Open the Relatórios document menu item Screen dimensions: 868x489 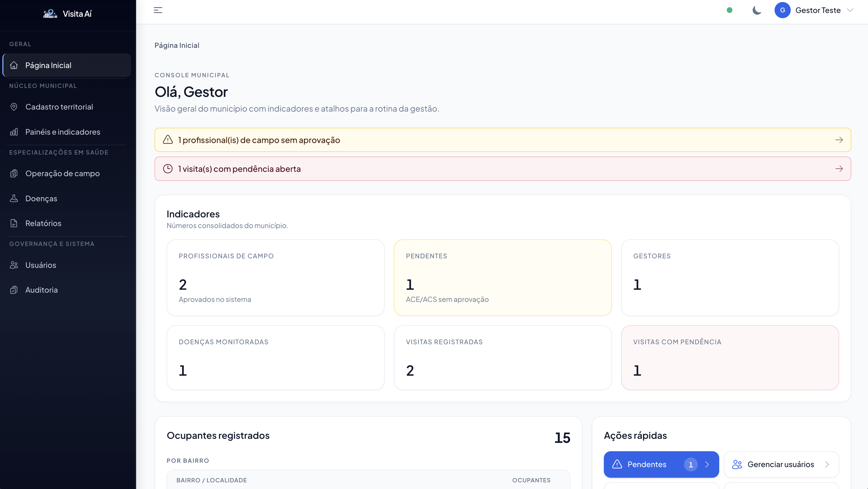[x=43, y=223]
